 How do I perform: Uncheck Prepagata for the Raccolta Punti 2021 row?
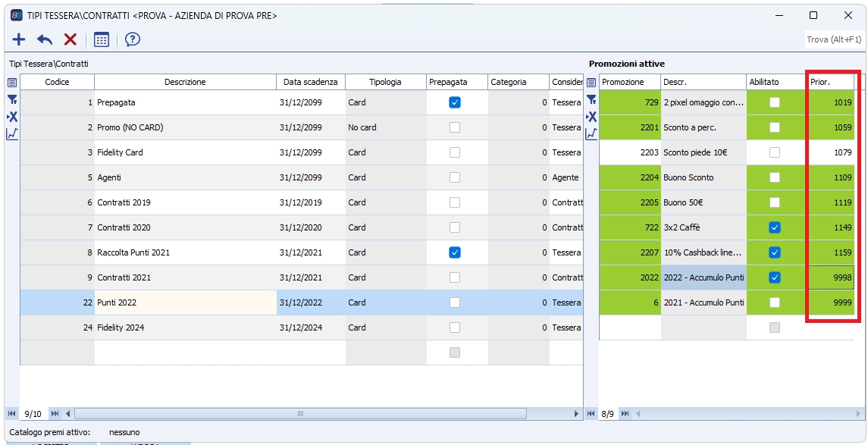pos(454,252)
